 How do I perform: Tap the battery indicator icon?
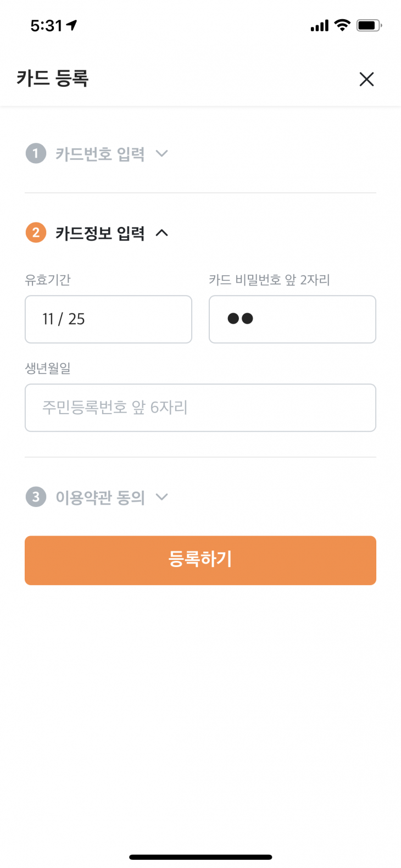point(369,25)
